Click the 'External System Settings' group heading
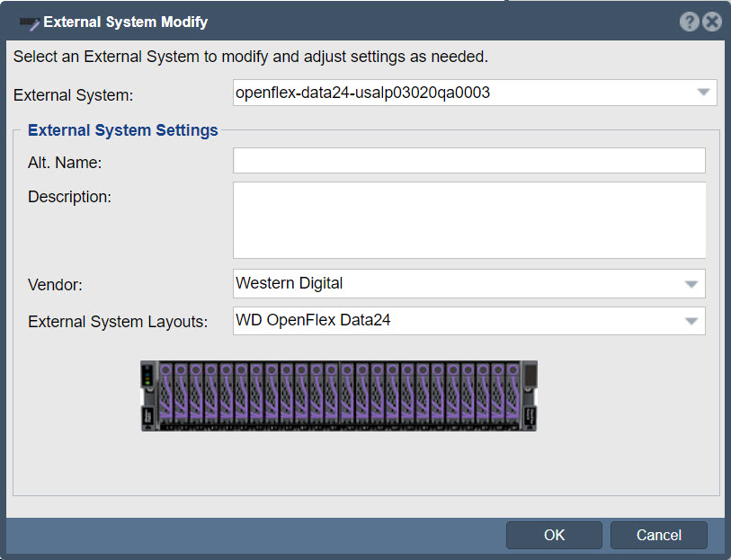 click(x=123, y=130)
